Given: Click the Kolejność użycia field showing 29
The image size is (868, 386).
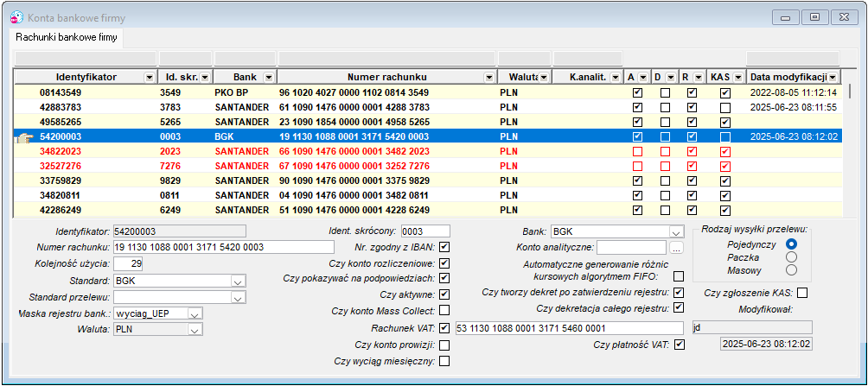Looking at the screenshot, I should click(x=128, y=263).
